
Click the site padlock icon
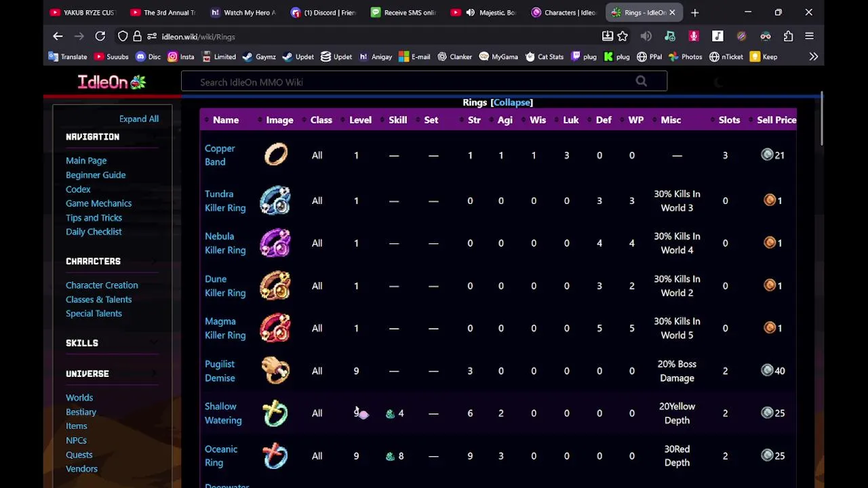(x=137, y=37)
